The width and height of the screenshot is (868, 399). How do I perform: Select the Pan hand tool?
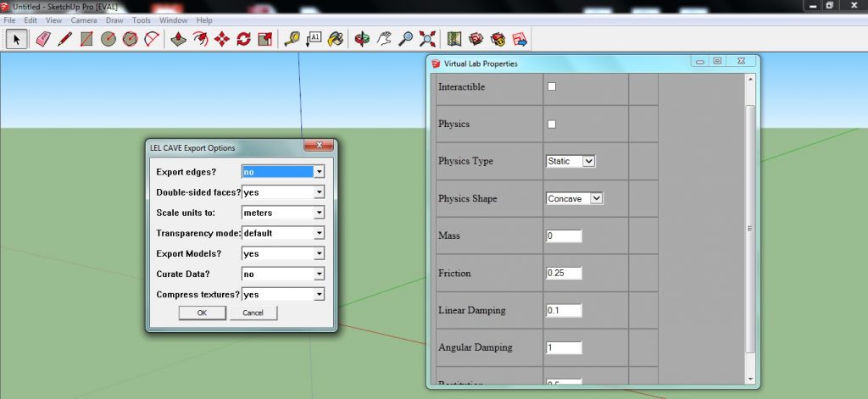pyautogui.click(x=384, y=39)
